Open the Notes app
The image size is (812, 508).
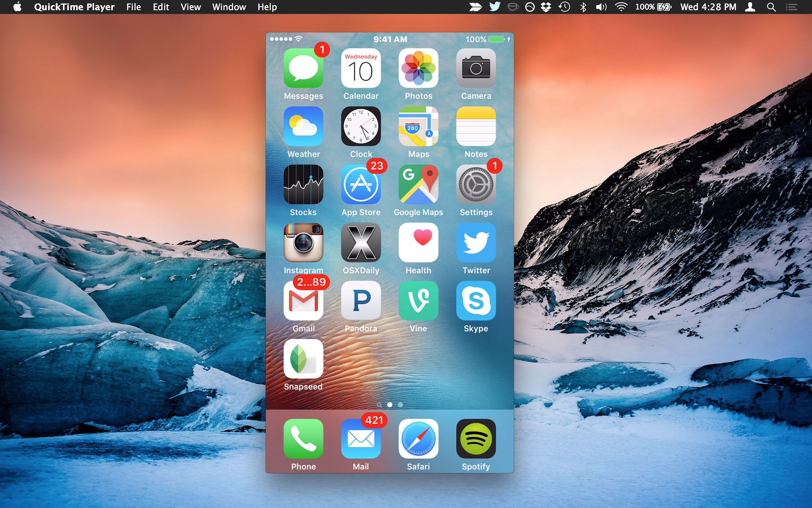click(476, 126)
